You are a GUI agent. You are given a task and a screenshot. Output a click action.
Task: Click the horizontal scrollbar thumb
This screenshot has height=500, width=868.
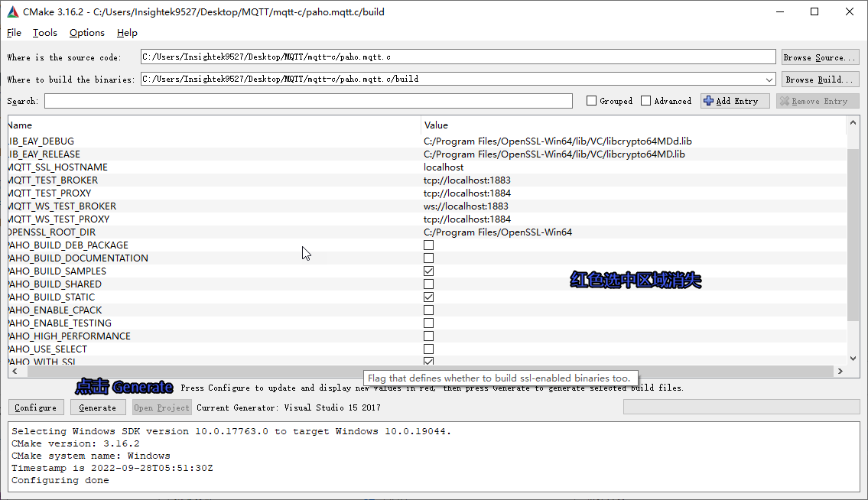pyautogui.click(x=431, y=371)
